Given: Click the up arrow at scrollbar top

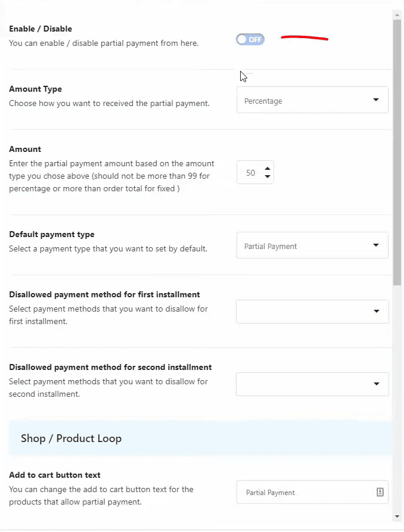Looking at the screenshot, I should (397, 13).
